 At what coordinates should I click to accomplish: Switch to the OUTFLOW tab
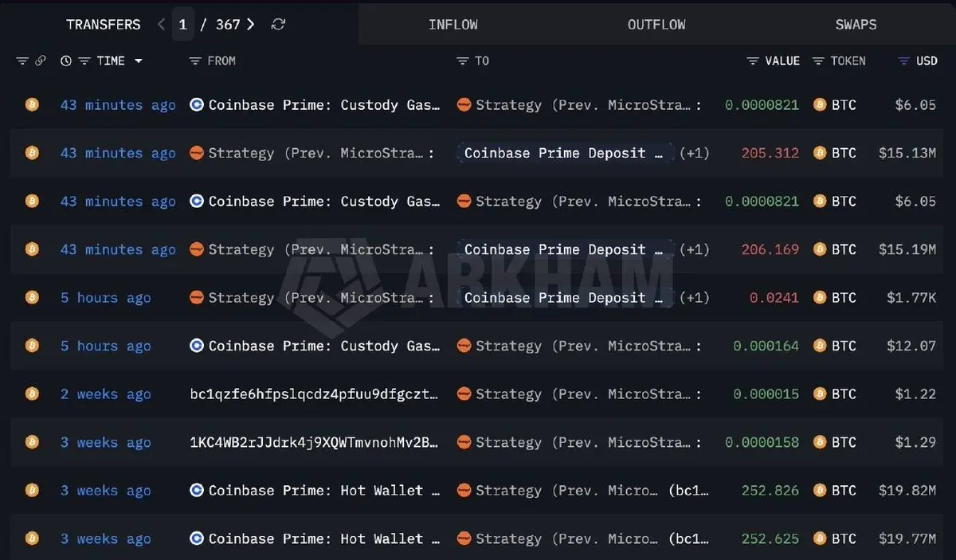click(x=656, y=25)
